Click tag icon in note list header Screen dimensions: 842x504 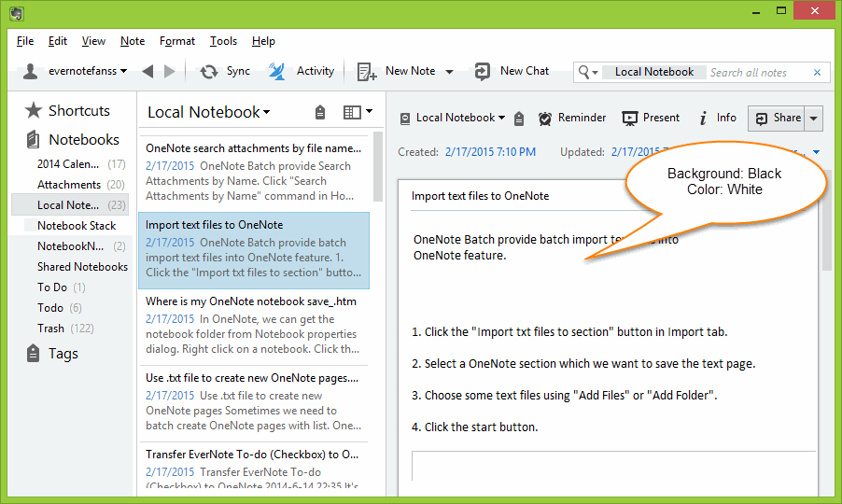[320, 112]
